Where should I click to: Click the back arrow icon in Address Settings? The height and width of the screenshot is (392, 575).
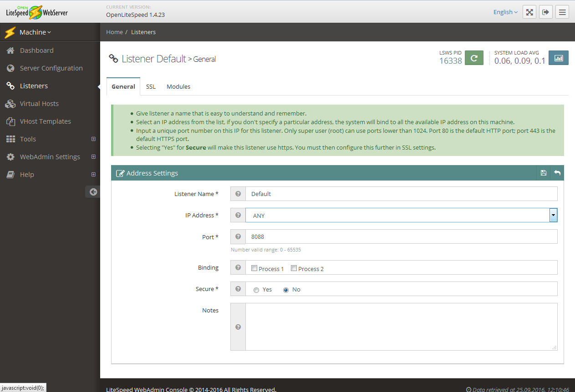(557, 173)
